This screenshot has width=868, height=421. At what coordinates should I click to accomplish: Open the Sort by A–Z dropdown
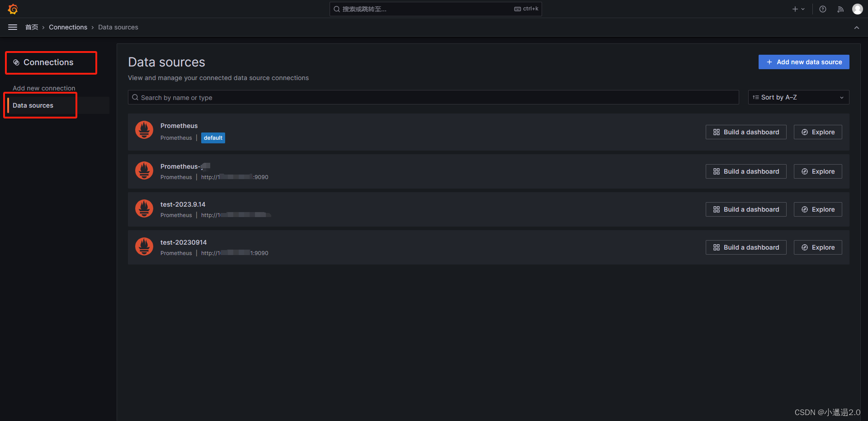tap(798, 97)
